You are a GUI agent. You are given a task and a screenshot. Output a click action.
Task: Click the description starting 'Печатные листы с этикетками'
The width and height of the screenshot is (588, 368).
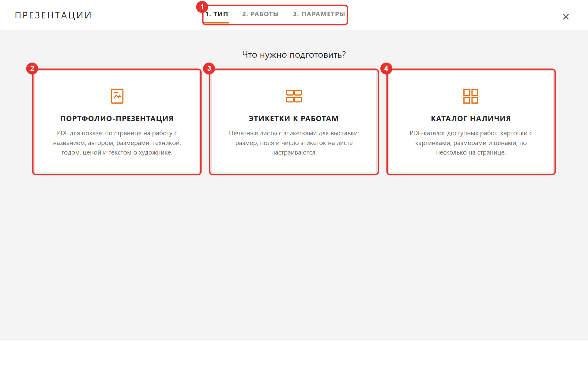[294, 143]
